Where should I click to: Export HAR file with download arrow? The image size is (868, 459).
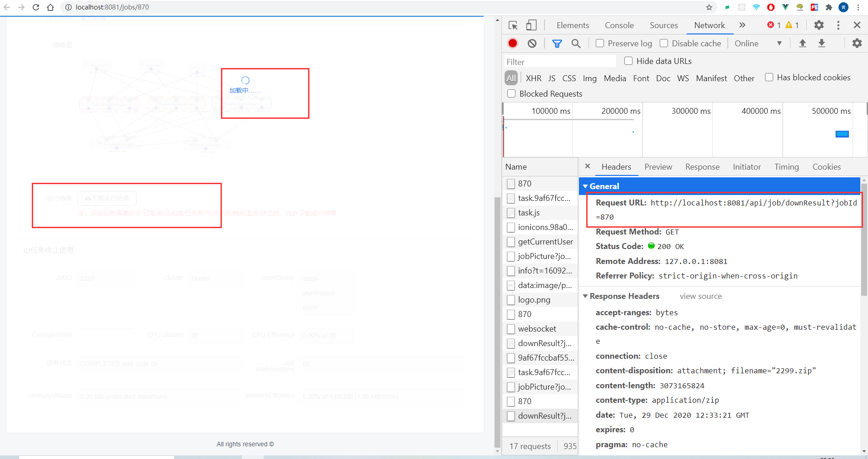coord(821,43)
